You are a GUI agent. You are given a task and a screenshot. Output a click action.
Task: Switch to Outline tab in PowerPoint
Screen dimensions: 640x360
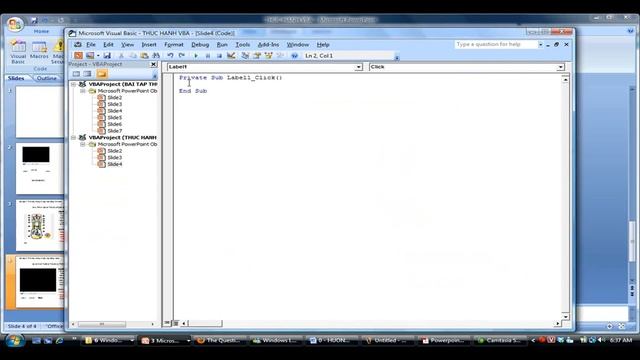pos(47,78)
